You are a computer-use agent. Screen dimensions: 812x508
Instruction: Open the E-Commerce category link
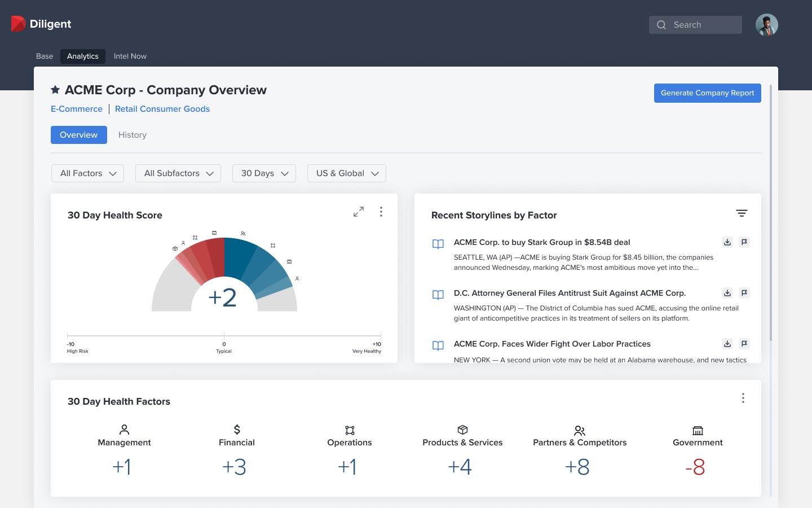(x=76, y=108)
